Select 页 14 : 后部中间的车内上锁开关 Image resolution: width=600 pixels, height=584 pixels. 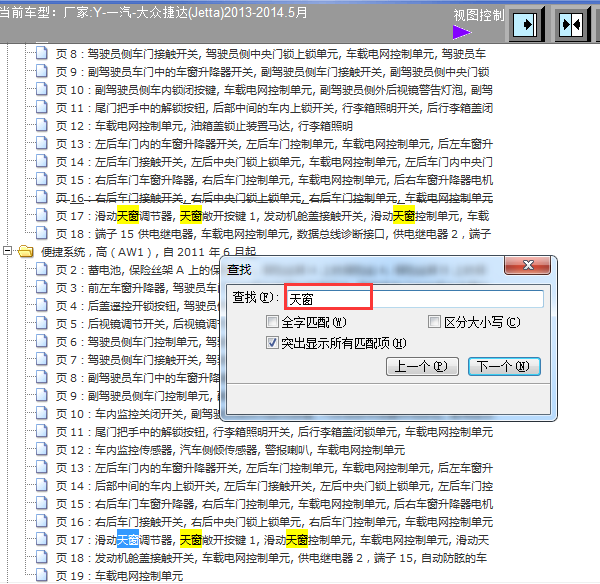pos(274,486)
